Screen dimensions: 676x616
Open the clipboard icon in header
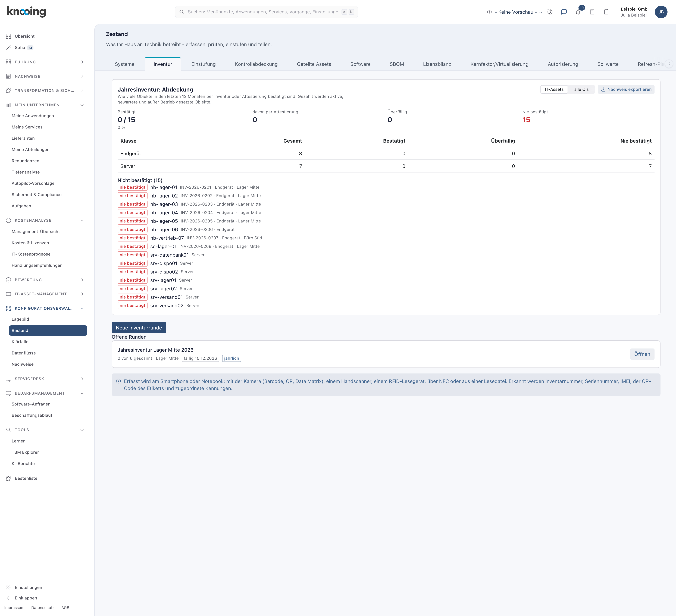point(606,12)
